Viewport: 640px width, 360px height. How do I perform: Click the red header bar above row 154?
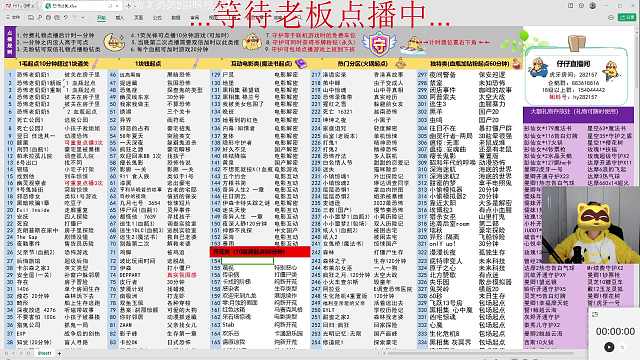coord(260,252)
